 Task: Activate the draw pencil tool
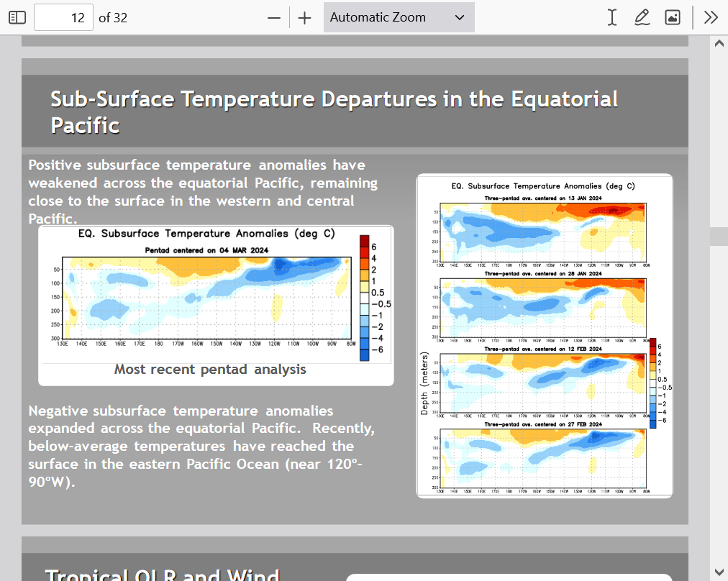[642, 18]
